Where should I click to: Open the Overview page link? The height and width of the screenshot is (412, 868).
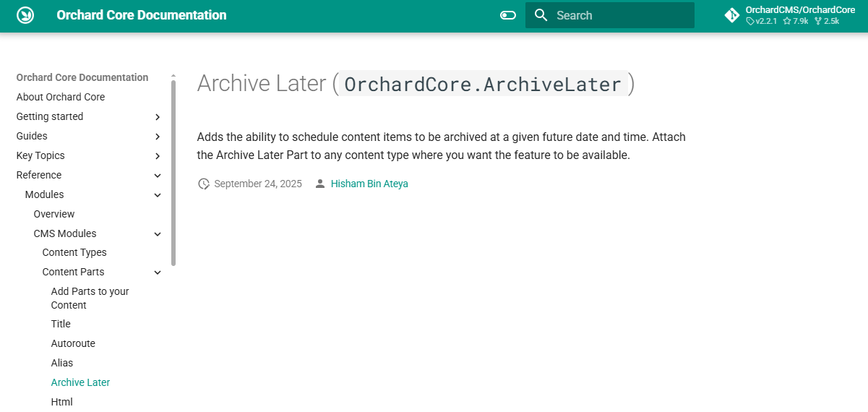54,214
